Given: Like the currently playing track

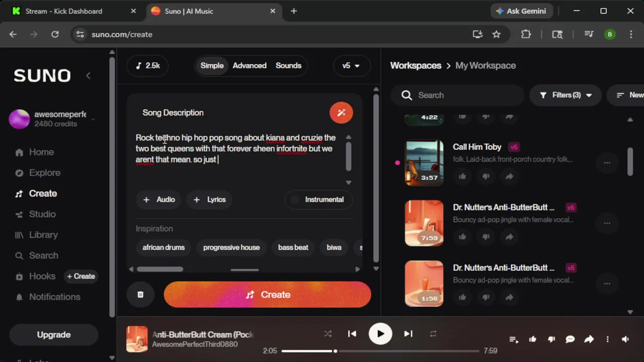Looking at the screenshot, I should 533,339.
